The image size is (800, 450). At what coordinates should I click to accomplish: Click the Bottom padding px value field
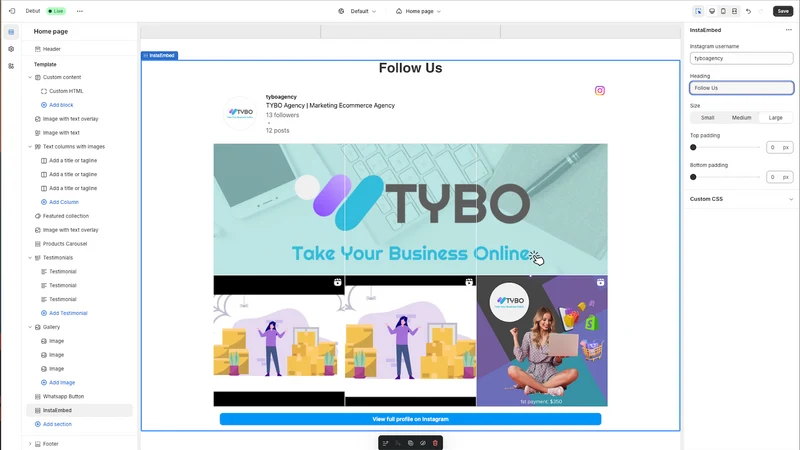click(779, 177)
